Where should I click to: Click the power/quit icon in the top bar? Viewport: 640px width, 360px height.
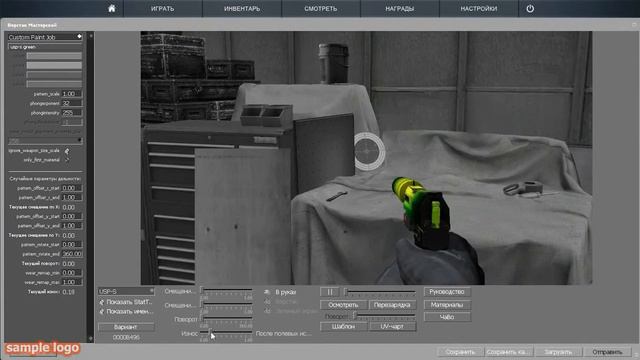[530, 9]
